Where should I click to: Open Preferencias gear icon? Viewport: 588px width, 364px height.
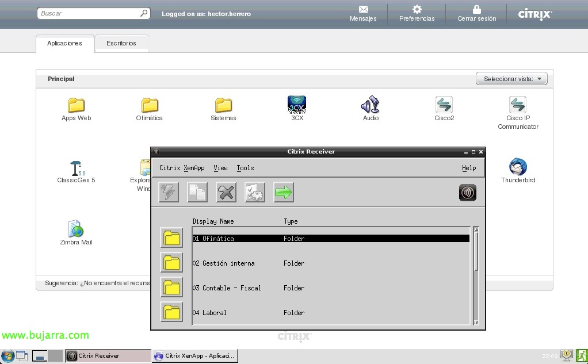pos(417,9)
